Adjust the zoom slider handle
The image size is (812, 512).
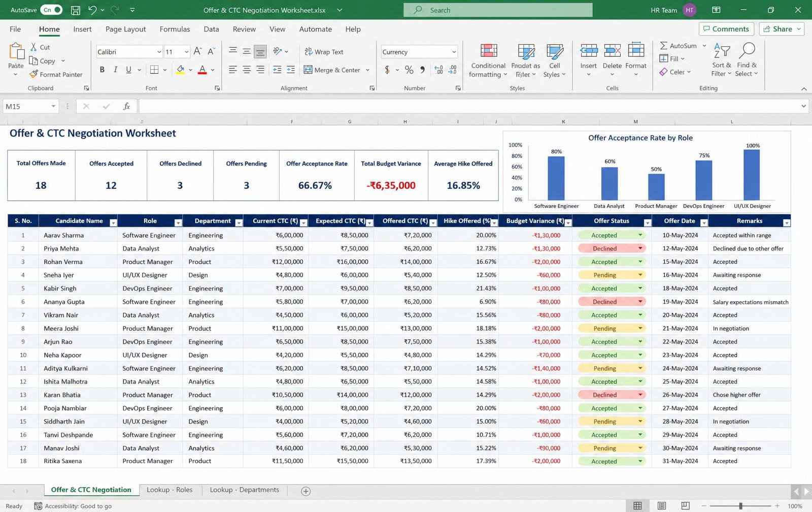(x=740, y=506)
